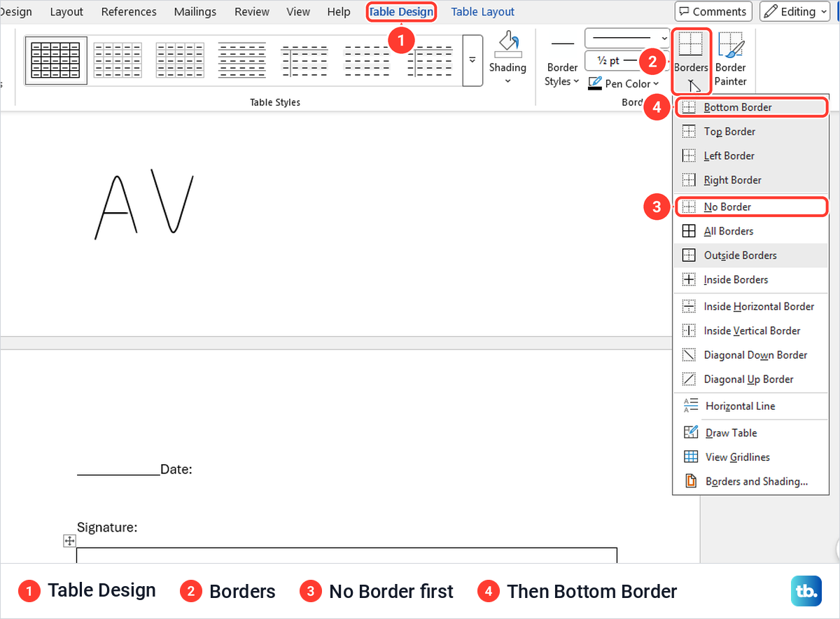Choose Inside Horizontal Border
840x619 pixels.
(x=750, y=307)
